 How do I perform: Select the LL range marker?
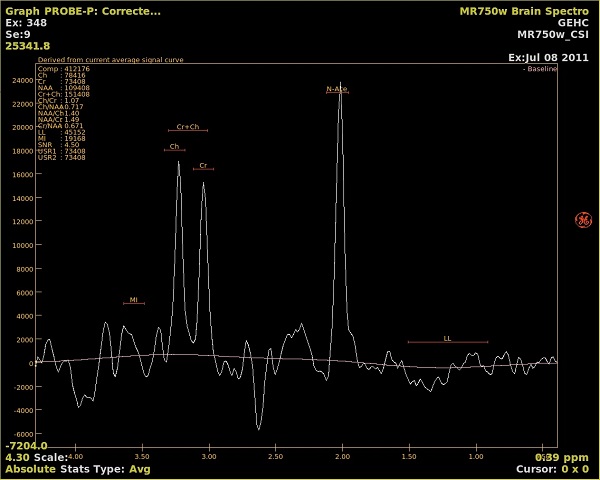(447, 339)
